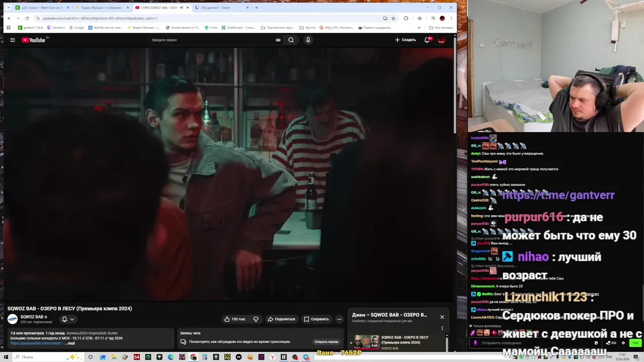This screenshot has height=362, width=644.
Task: Open the Google bookmark
Action: tap(76, 28)
